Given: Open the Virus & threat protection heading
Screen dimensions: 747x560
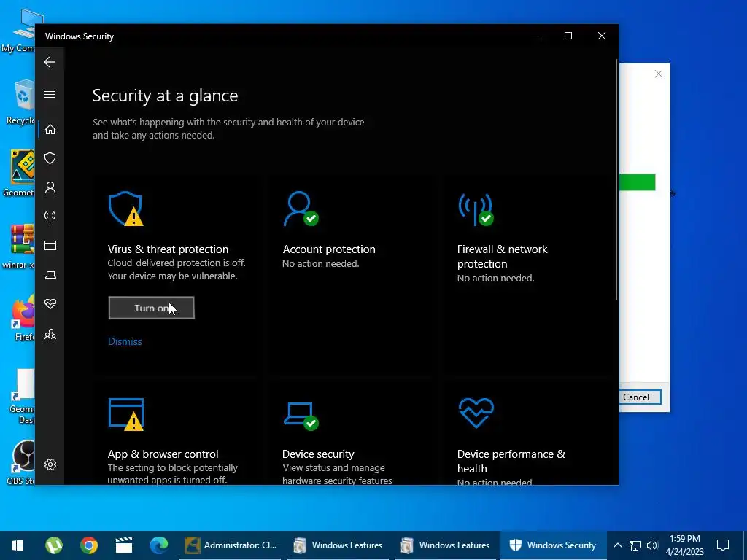Looking at the screenshot, I should coord(168,249).
